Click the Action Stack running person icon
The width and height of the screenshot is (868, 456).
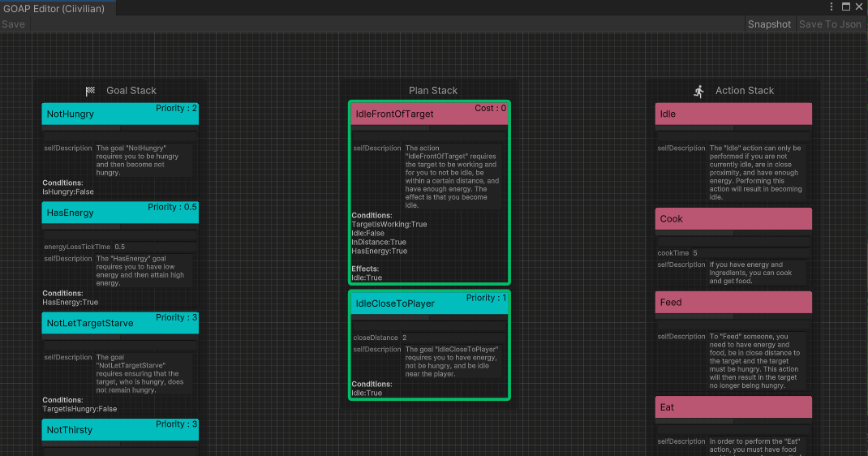(699, 91)
